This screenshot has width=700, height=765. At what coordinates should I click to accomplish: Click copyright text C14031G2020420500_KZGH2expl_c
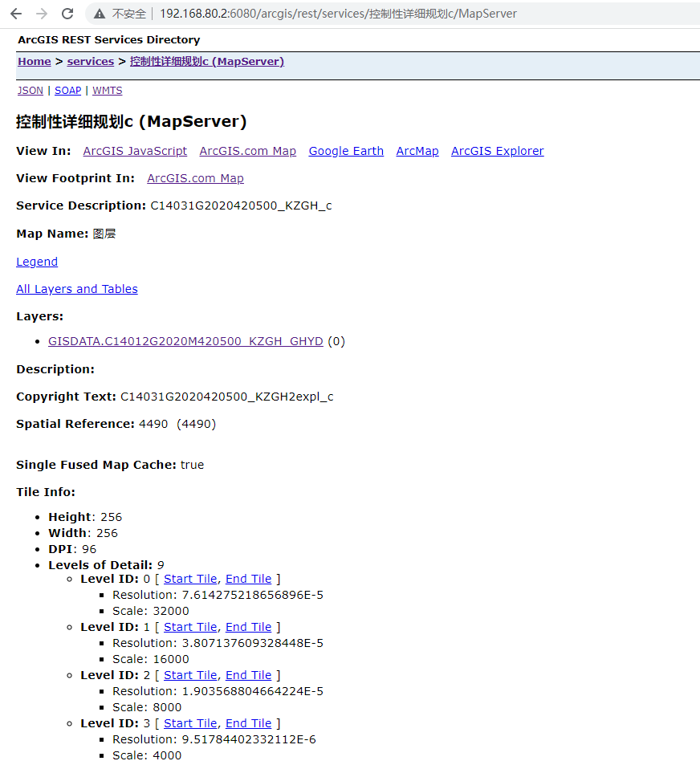click(x=227, y=397)
